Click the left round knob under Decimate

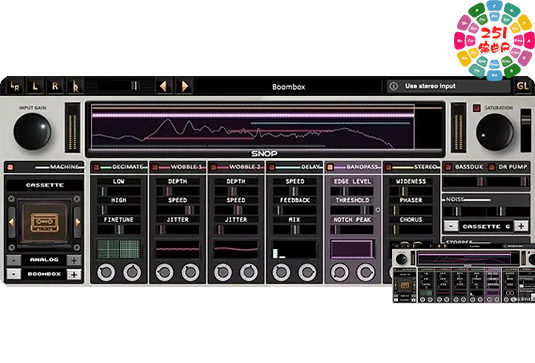click(x=106, y=272)
